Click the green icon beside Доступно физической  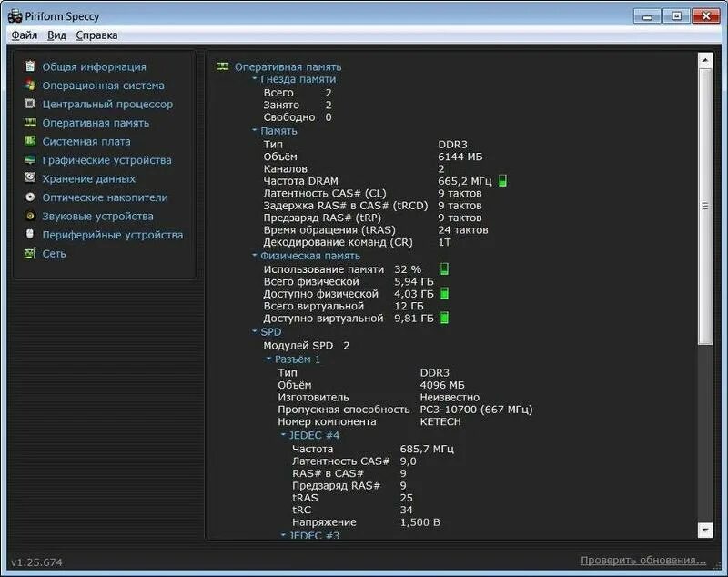[x=444, y=293]
